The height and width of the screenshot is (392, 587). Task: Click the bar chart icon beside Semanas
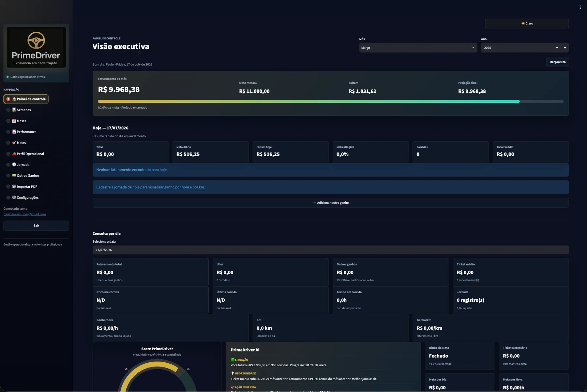14,110
